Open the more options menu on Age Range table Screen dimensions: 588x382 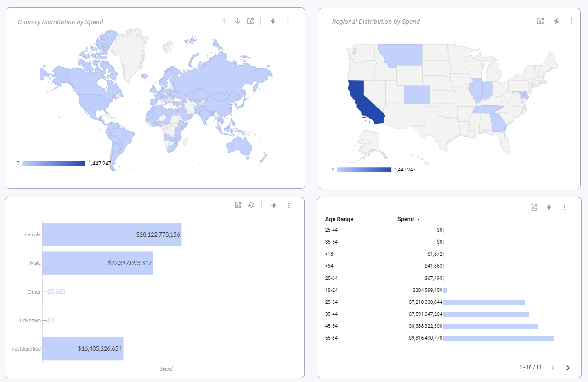pos(565,207)
